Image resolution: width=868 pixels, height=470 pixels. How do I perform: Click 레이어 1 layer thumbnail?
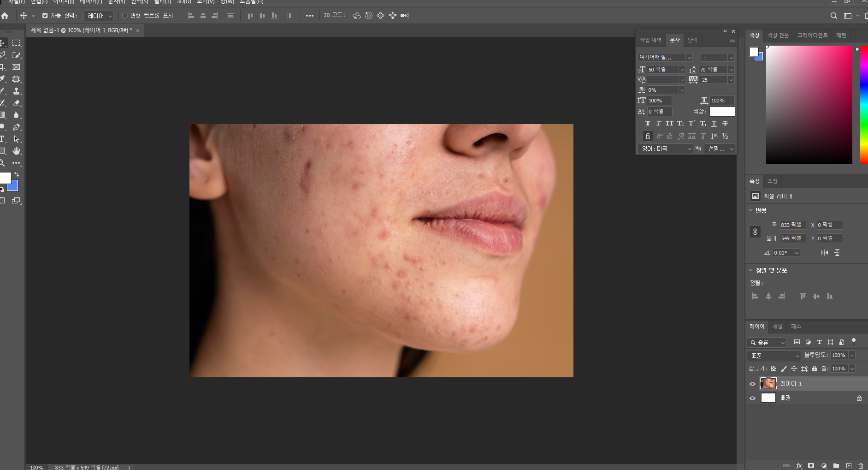[x=768, y=383]
